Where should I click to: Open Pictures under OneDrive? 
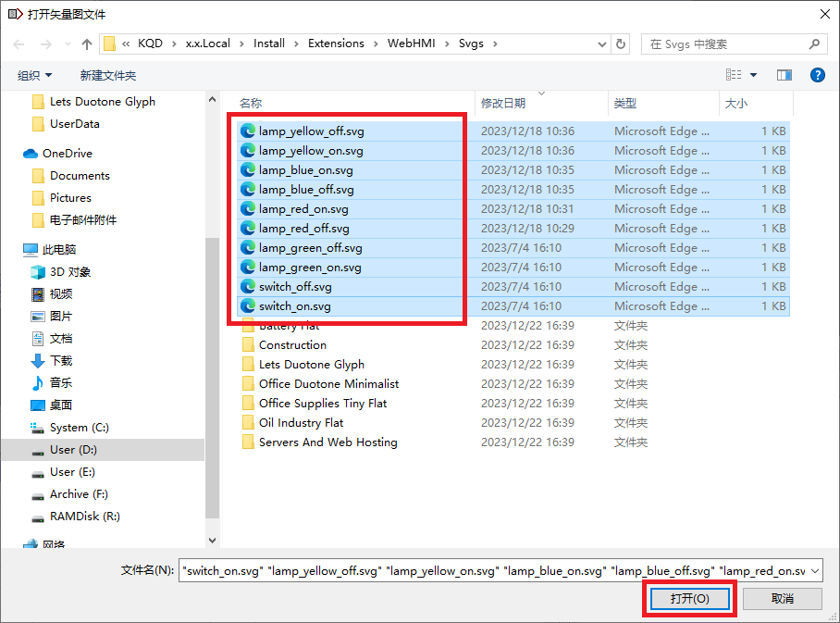[x=70, y=198]
